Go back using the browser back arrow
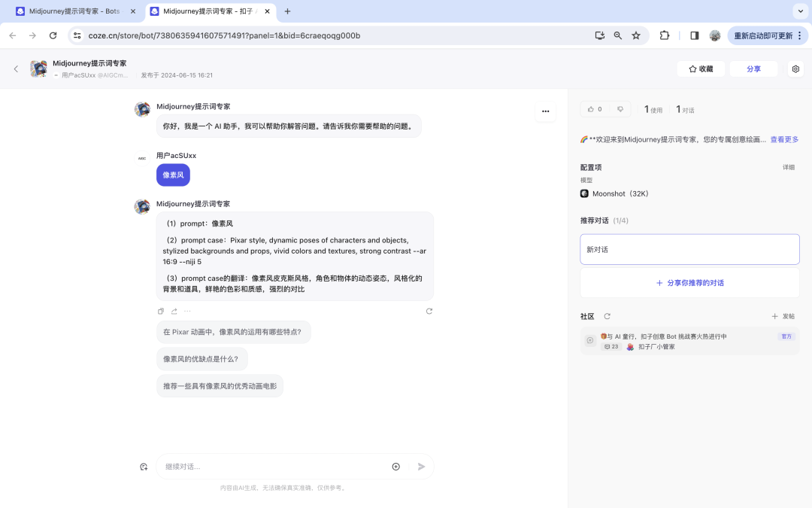Image resolution: width=812 pixels, height=508 pixels. pos(13,35)
